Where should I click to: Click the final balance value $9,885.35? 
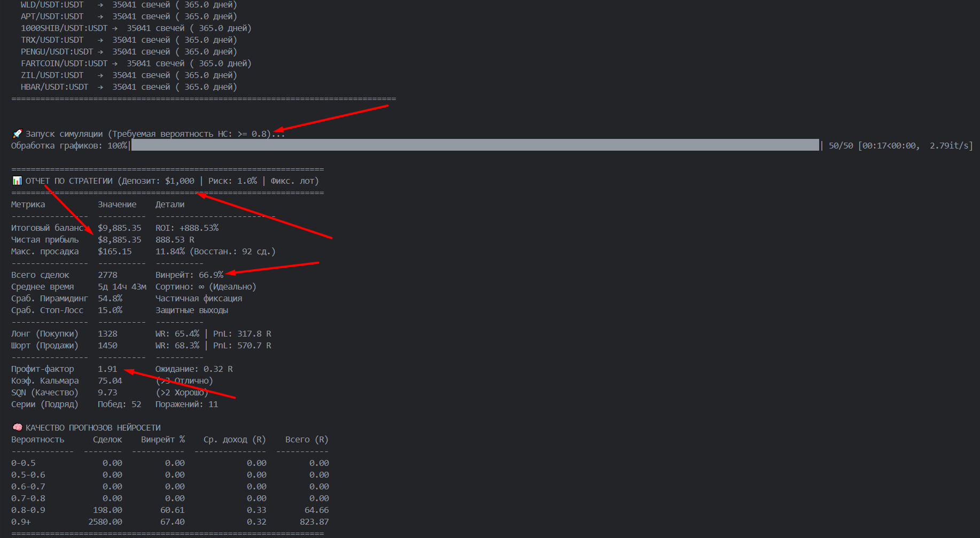[x=120, y=228]
